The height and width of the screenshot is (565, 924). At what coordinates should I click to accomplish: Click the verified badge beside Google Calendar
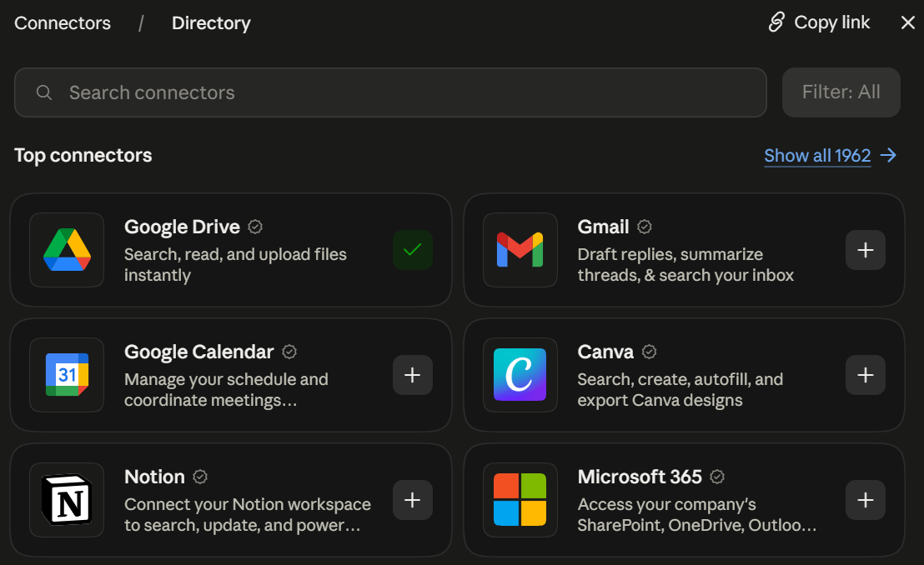tap(289, 352)
